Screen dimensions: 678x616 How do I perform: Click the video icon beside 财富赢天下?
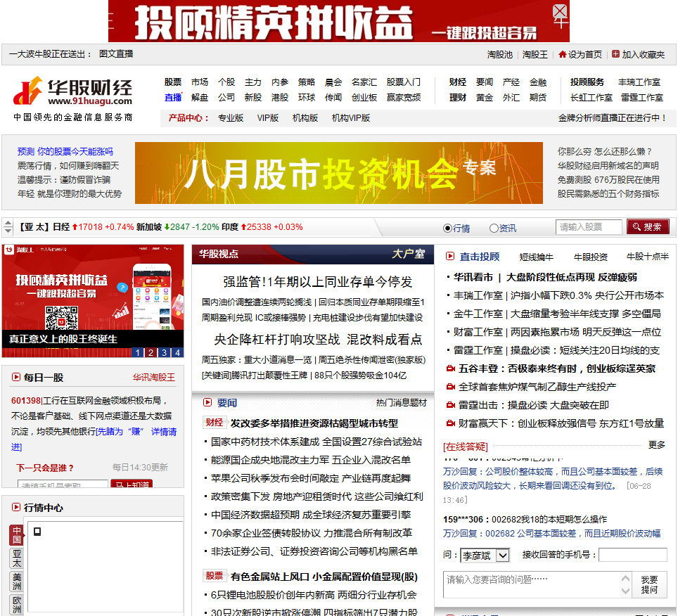(451, 423)
